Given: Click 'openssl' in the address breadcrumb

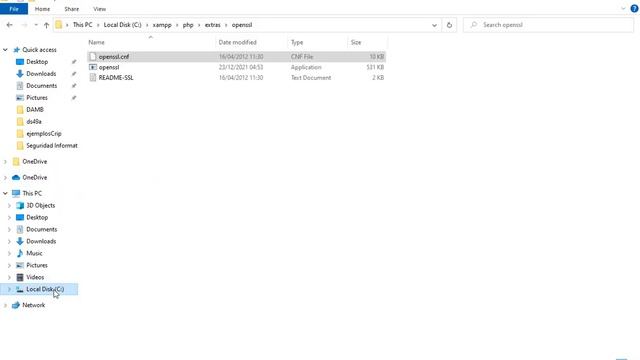Looking at the screenshot, I should click(x=242, y=25).
